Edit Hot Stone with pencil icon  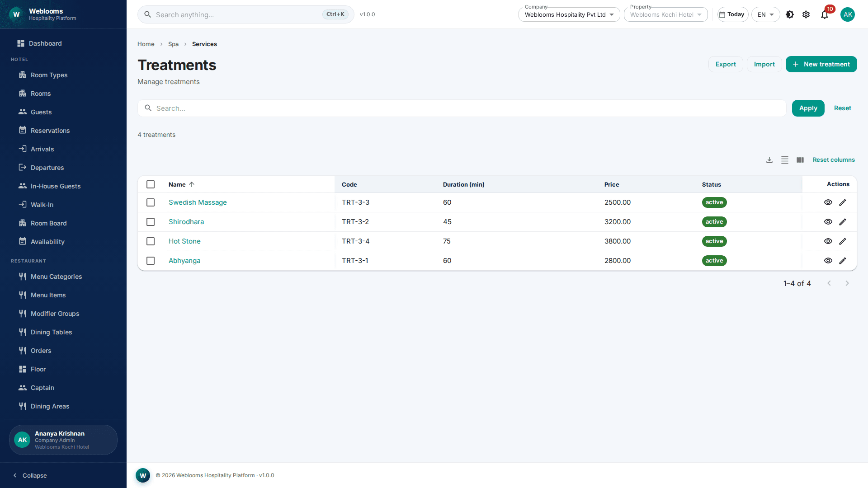pos(843,241)
